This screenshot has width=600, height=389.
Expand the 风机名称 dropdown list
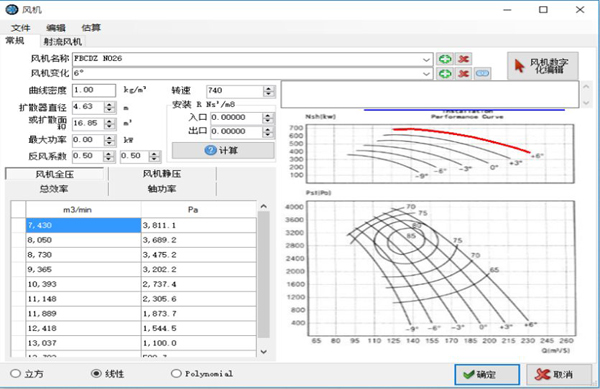pos(426,60)
